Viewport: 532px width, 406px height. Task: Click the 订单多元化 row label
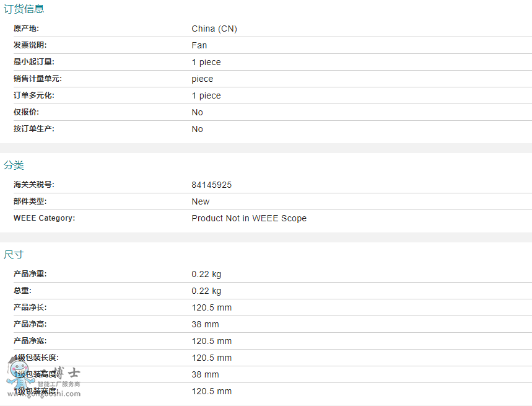coord(34,95)
